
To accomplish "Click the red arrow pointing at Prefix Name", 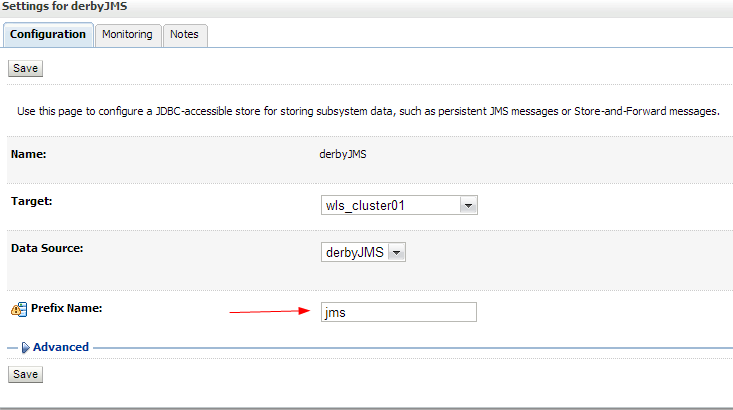I will point(270,311).
